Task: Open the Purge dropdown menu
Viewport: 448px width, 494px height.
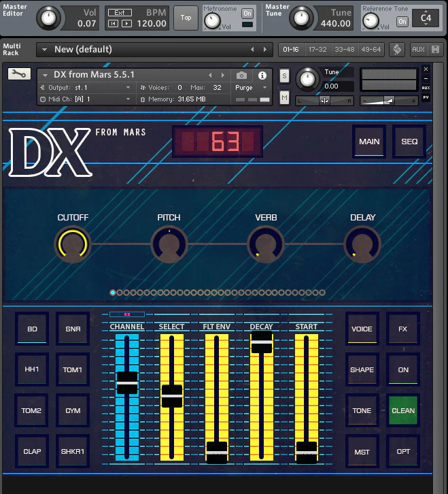Action: tap(252, 88)
